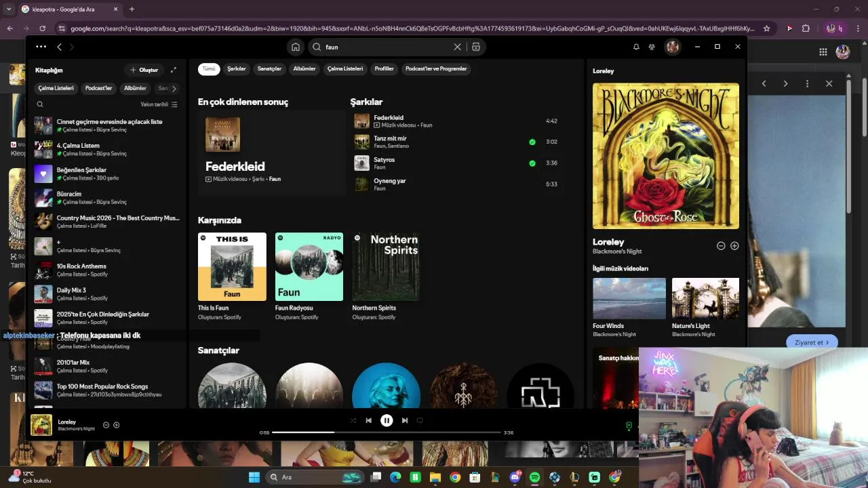Clear the 'faun' search query
The height and width of the screenshot is (488, 868).
click(x=457, y=47)
